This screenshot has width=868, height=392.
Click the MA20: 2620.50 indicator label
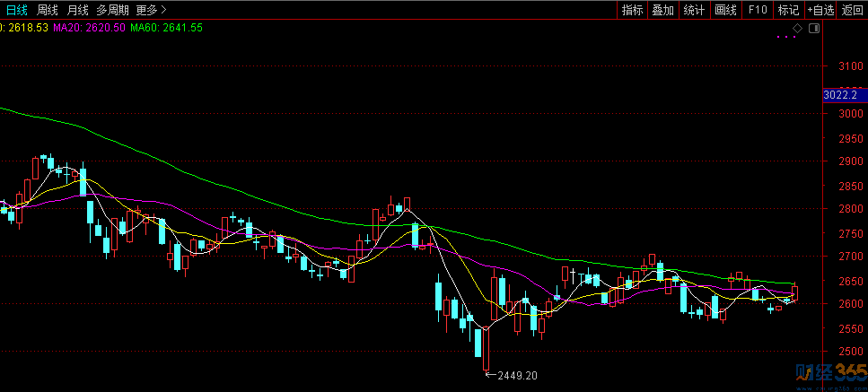pos(89,28)
